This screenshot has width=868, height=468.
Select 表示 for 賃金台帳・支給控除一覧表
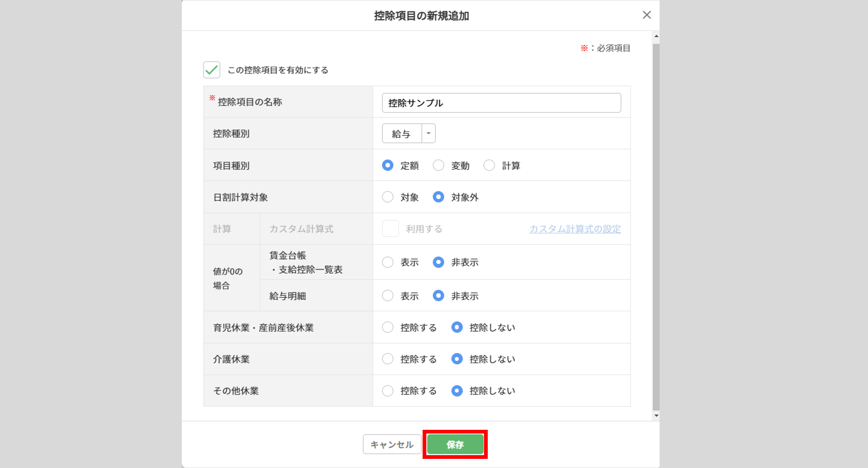point(388,262)
